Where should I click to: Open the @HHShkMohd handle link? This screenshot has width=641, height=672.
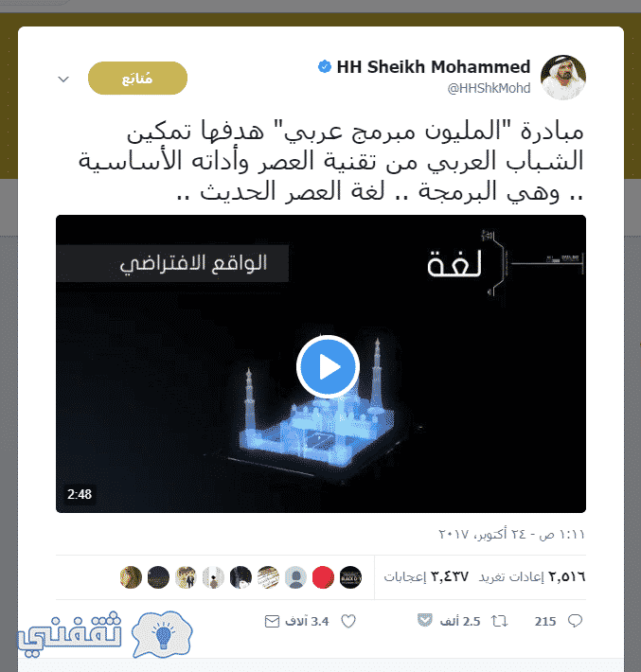[x=489, y=88]
